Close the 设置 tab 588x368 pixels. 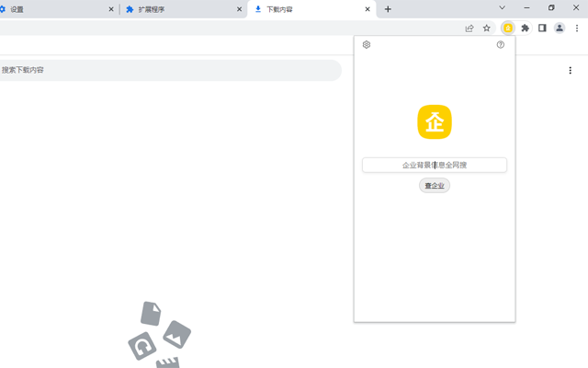coord(111,9)
